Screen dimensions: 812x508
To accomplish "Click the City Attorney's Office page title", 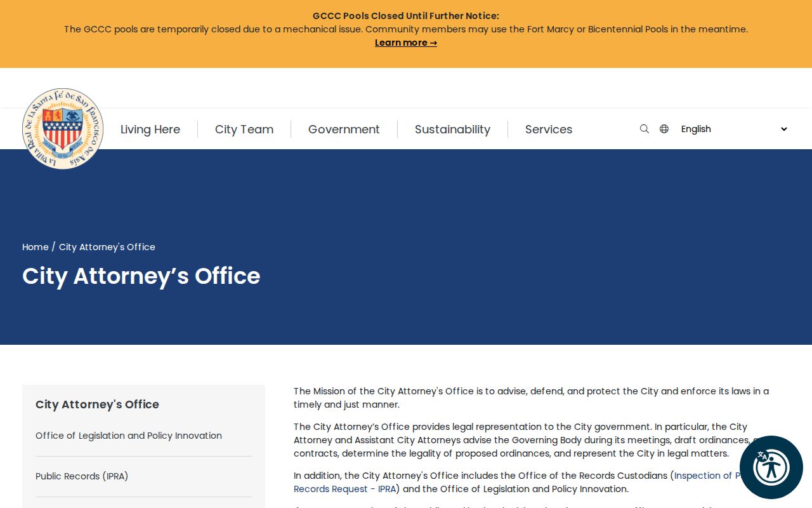I will [141, 276].
